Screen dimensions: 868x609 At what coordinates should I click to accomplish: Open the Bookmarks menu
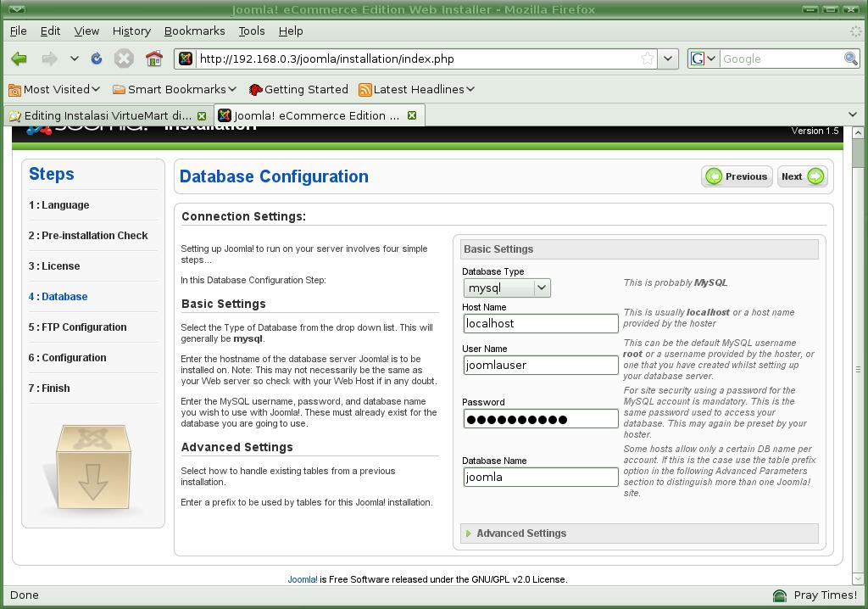pyautogui.click(x=194, y=31)
